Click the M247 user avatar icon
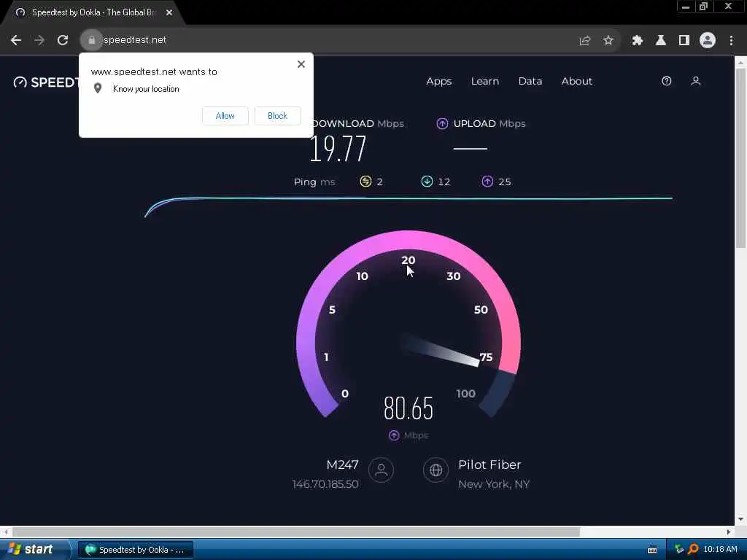 pyautogui.click(x=381, y=470)
